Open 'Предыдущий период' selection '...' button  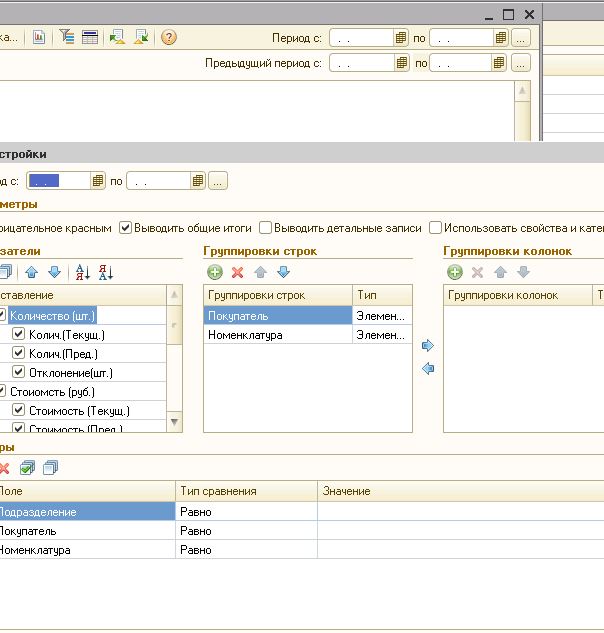tap(520, 63)
